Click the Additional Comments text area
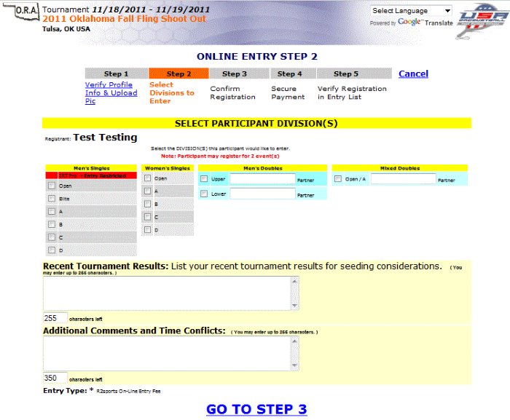Viewport: 510px width, 420px height. (x=168, y=353)
